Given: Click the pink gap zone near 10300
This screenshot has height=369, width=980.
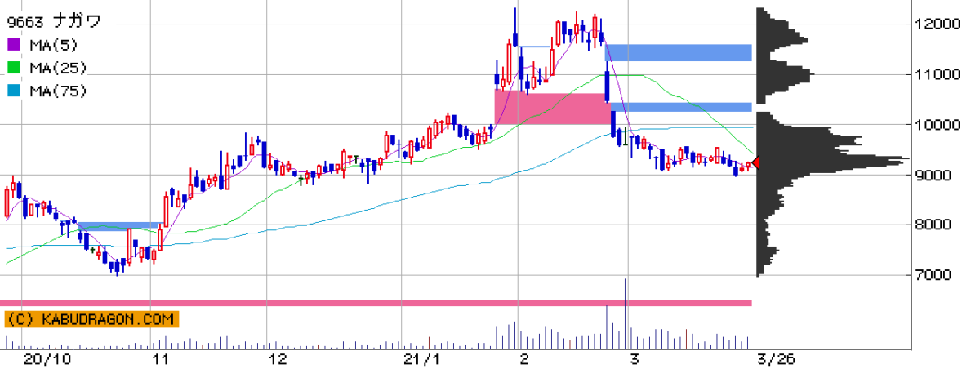Looking at the screenshot, I should click(553, 108).
